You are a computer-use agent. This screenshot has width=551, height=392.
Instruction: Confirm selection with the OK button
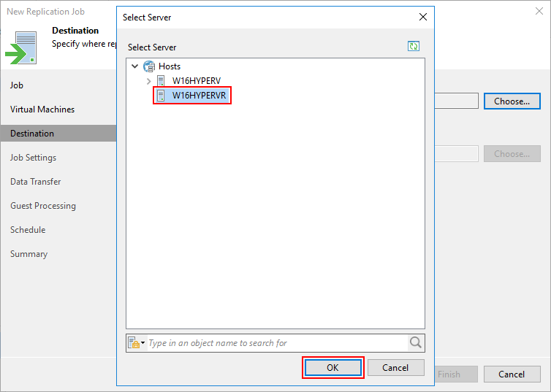pos(332,367)
